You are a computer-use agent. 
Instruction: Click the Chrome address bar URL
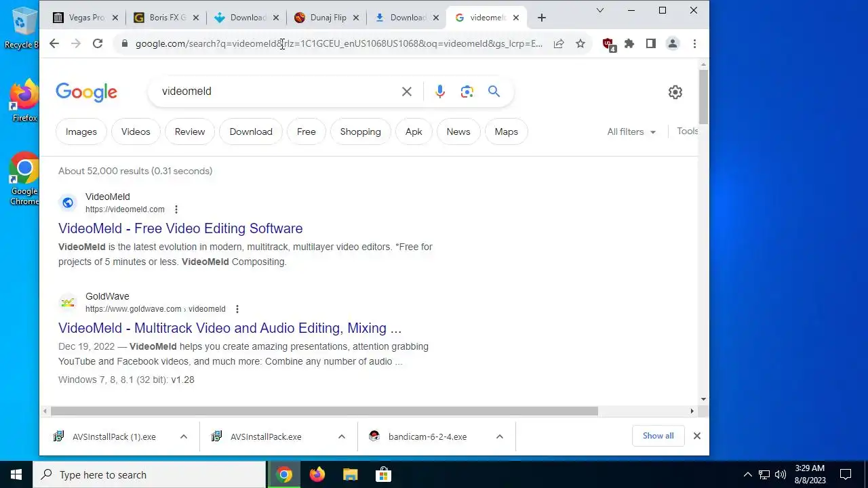(x=339, y=43)
